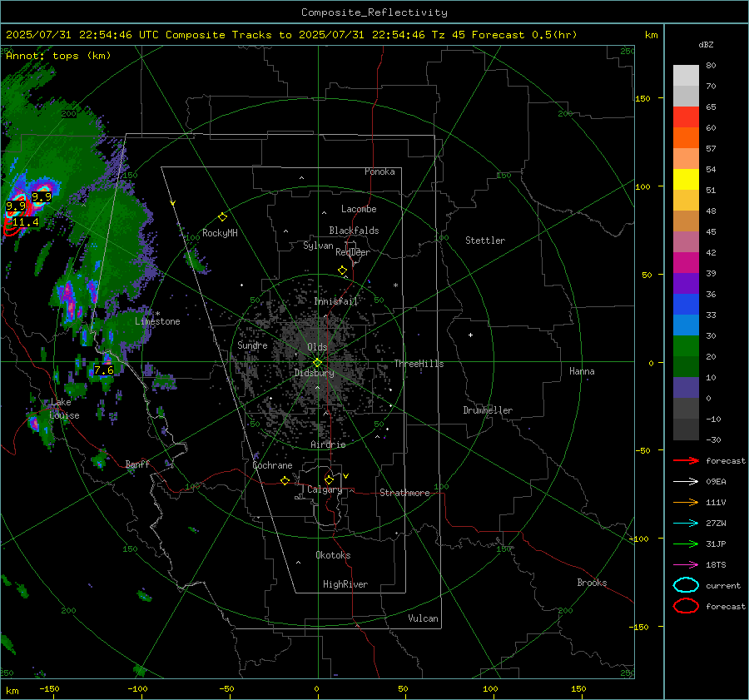749x700 pixels.
Task: Click the Airdrie city label
Action: click(328, 444)
